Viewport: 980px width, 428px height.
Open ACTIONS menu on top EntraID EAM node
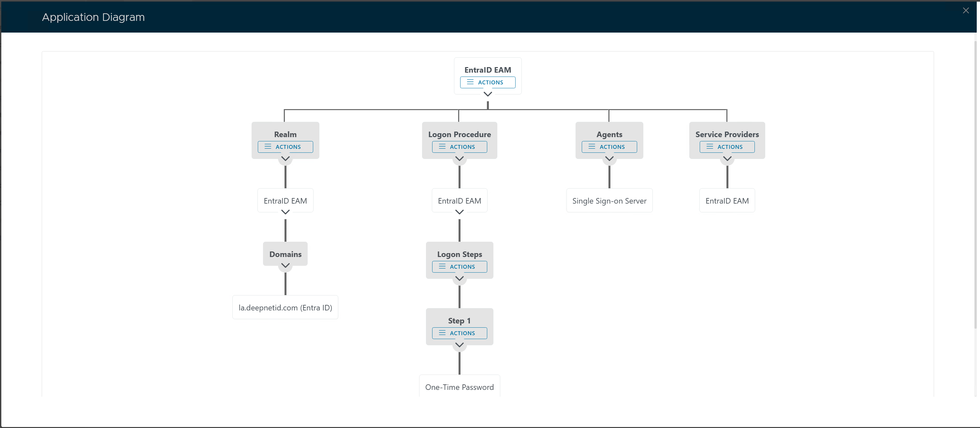point(487,82)
